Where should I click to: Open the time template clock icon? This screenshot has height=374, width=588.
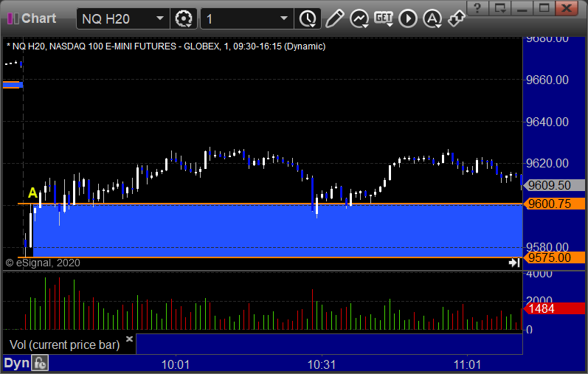point(308,18)
